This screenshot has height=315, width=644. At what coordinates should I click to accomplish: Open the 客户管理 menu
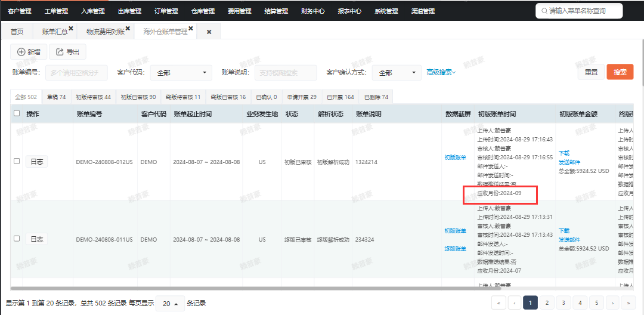point(19,11)
